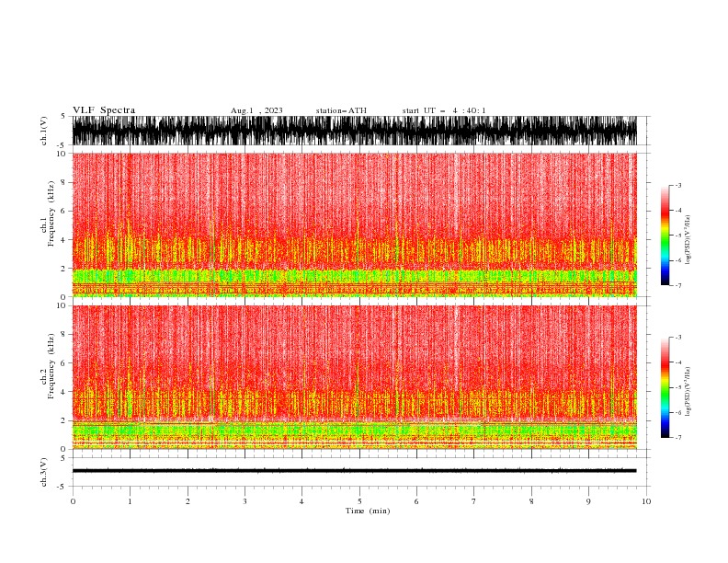Click the 'Time (min)' axis label
Viewport: 728px width, 563px height.
368,511
